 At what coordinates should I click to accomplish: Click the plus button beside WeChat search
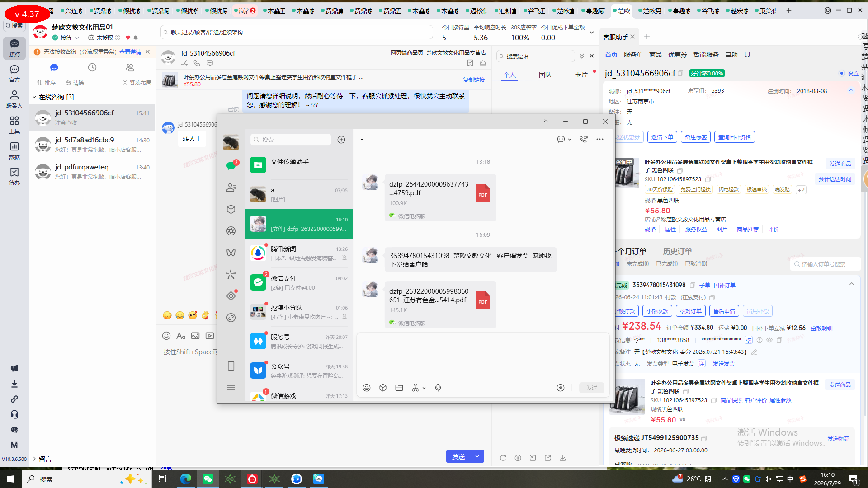[341, 140]
